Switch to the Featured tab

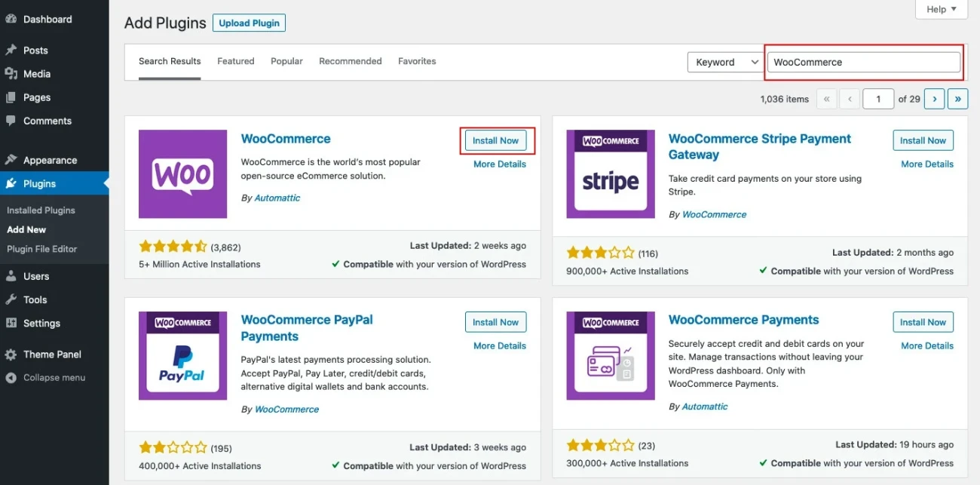coord(235,61)
